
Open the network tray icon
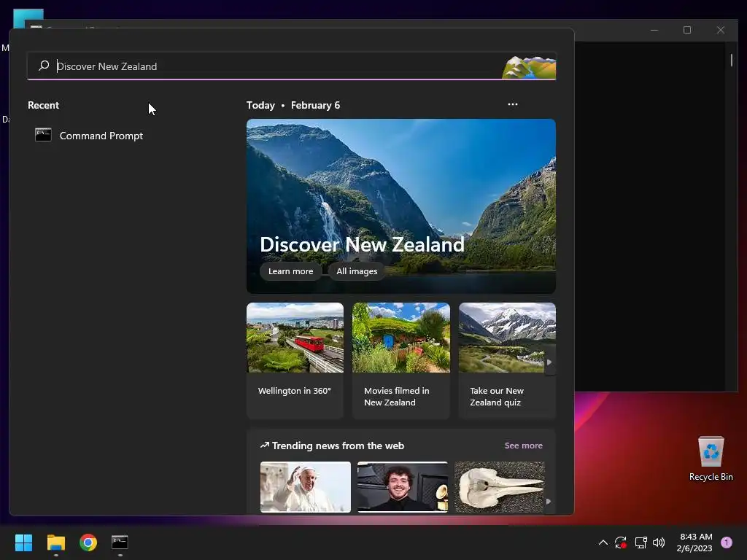640,542
